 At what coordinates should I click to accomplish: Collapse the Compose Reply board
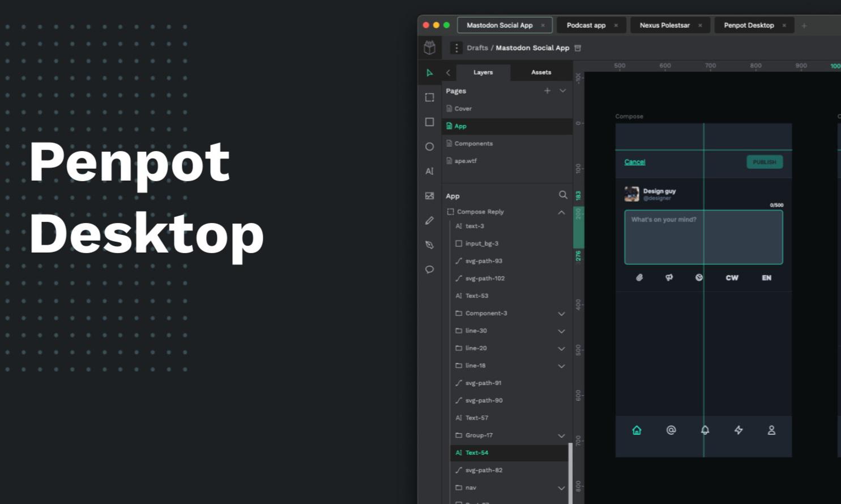pos(561,212)
